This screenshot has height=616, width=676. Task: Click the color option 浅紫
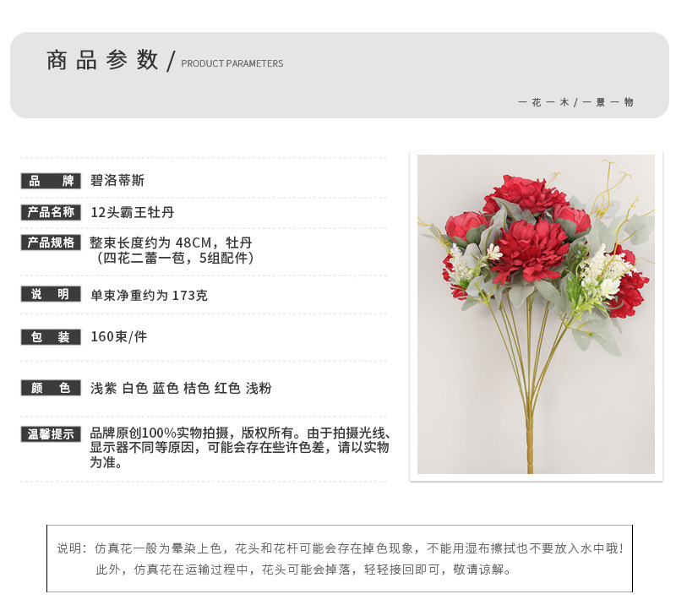[103, 388]
